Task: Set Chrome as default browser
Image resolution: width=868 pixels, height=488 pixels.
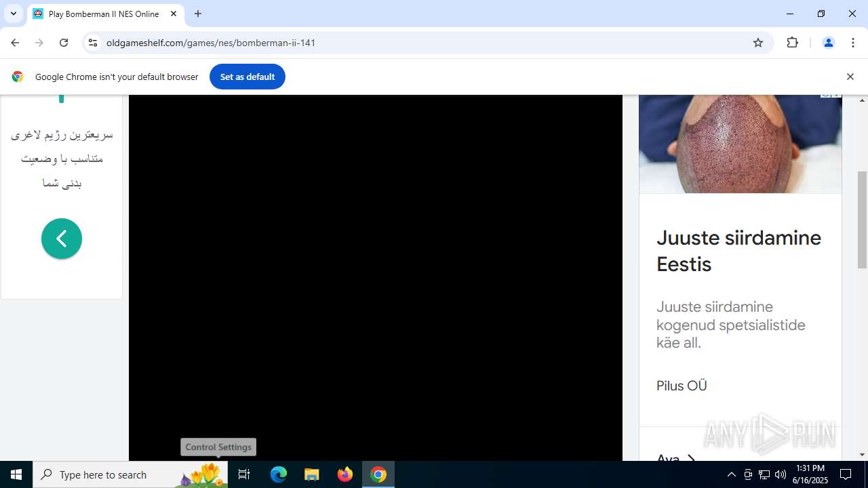Action: coord(248,77)
